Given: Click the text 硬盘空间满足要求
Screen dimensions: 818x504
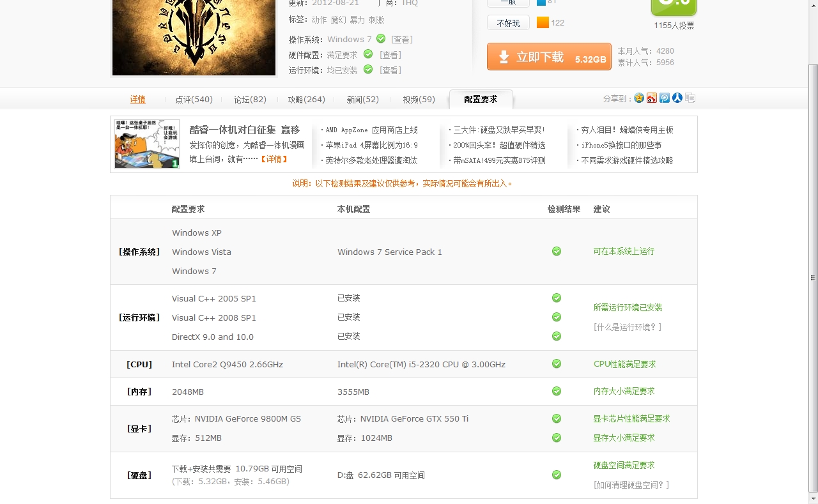Looking at the screenshot, I should pos(624,466).
